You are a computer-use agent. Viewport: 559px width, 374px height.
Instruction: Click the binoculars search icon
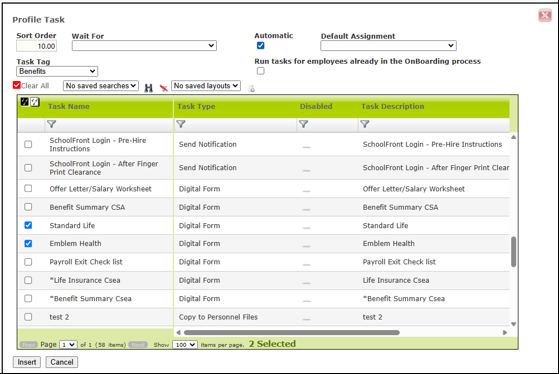coord(148,88)
